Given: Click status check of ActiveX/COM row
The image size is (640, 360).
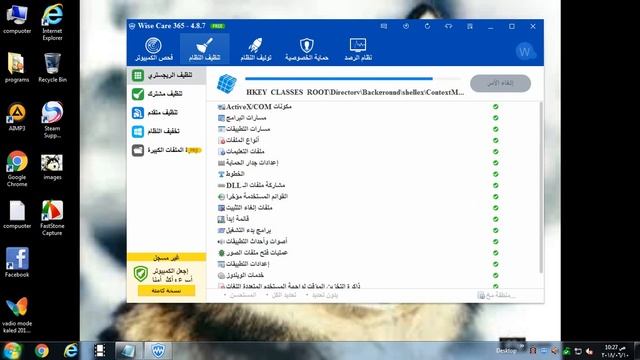Looking at the screenshot, I should 496,107.
